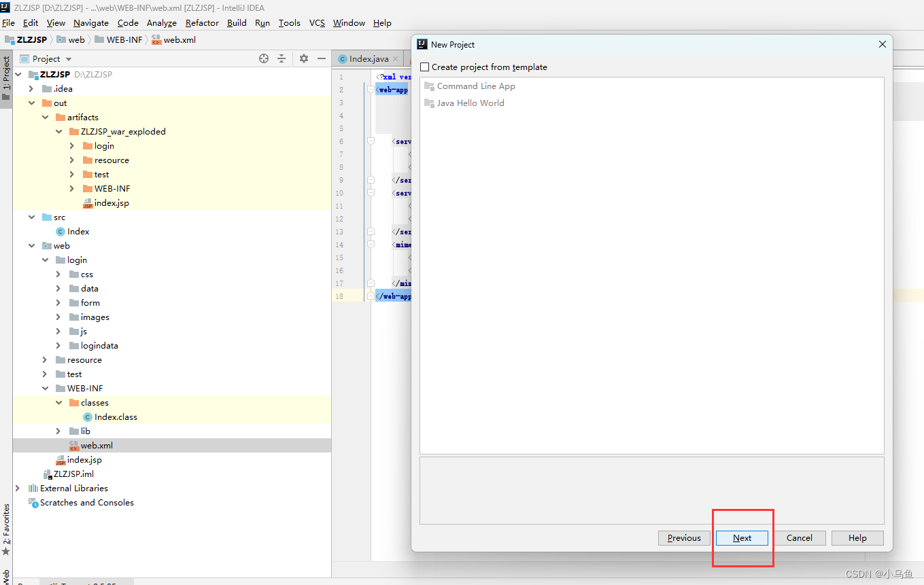Open the Project panel settings gear

304,58
